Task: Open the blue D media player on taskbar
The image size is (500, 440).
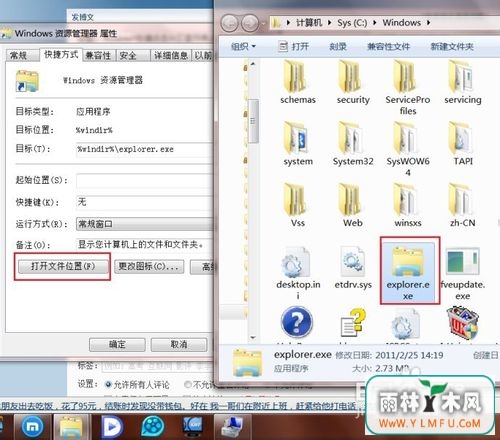Action: pos(112,426)
